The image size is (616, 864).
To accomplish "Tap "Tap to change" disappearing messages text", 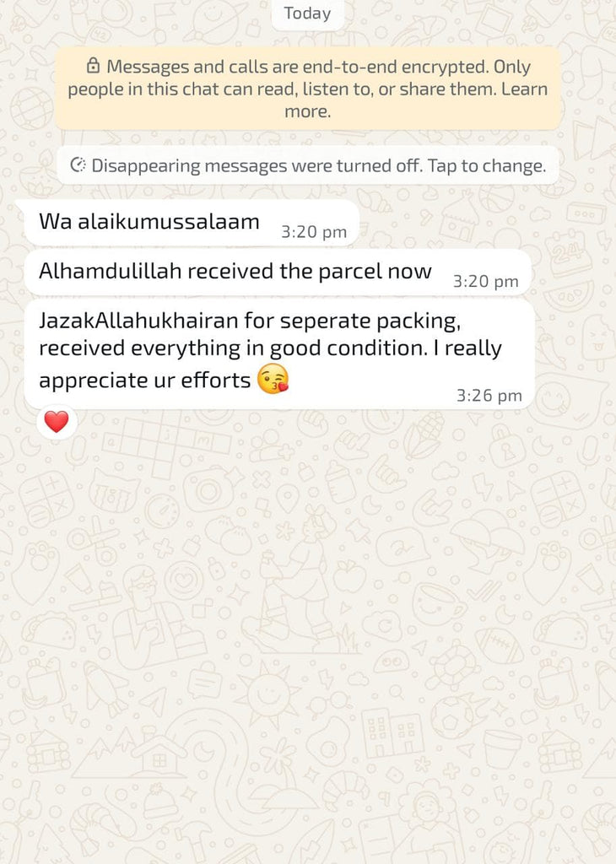I will [487, 165].
